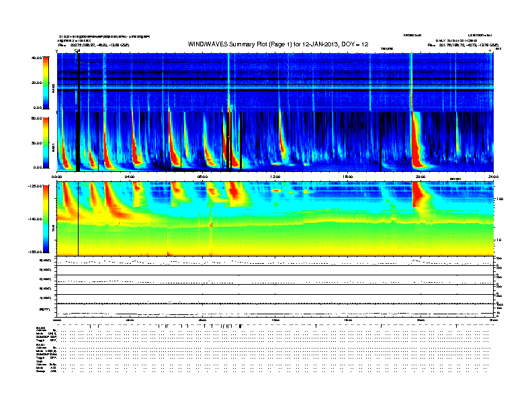This screenshot has width=532, height=411.
Task: Click 20:00 tick label below RAD1 spectrogram
Action: coord(420,177)
